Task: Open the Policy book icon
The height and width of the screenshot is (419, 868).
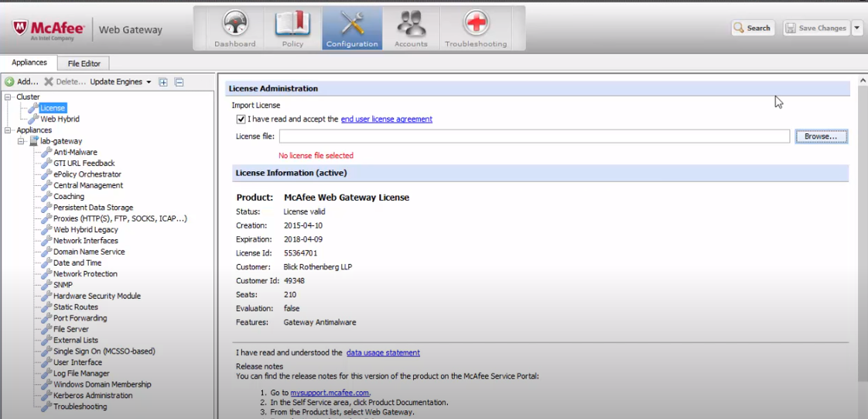Action: (292, 24)
